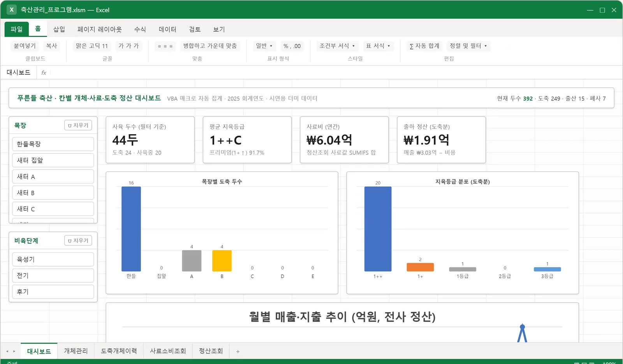Open the 파일 tab
The image size is (623, 364).
[x=16, y=29]
